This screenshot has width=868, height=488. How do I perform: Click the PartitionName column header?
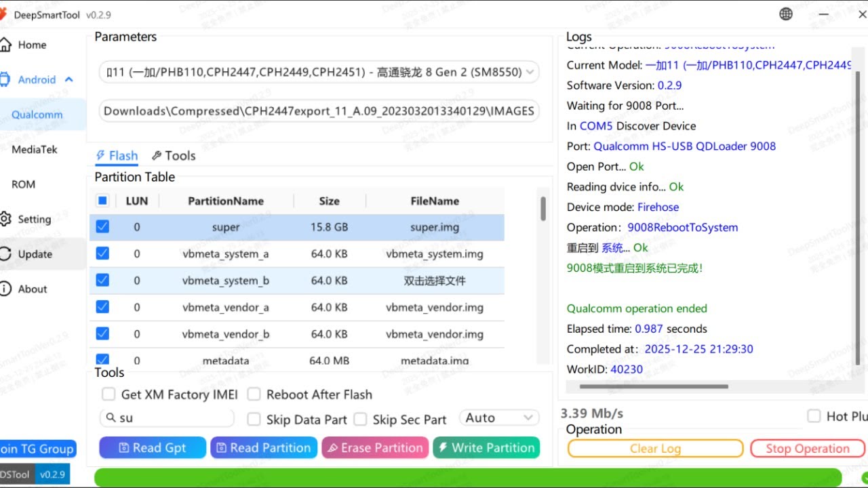(226, 201)
